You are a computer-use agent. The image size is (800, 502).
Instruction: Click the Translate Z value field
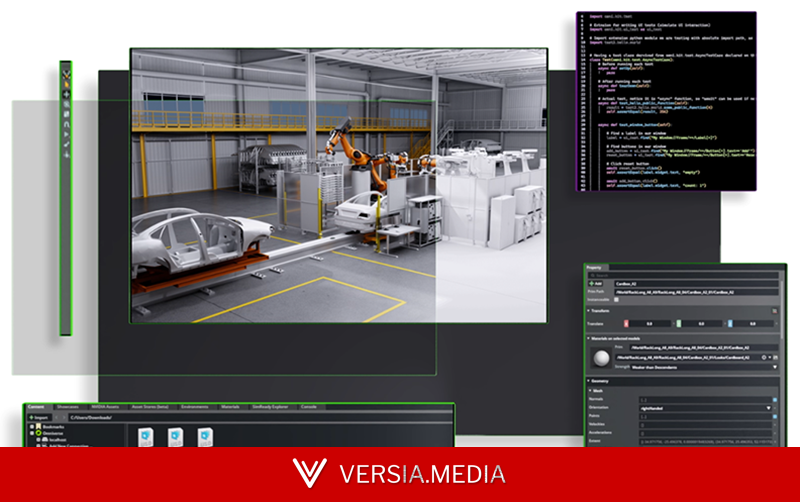(753, 323)
